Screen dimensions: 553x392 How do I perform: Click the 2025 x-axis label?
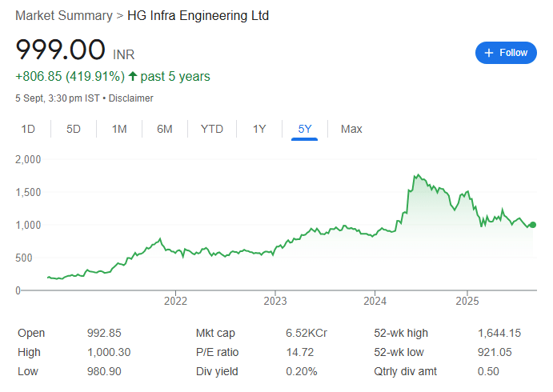tap(467, 301)
